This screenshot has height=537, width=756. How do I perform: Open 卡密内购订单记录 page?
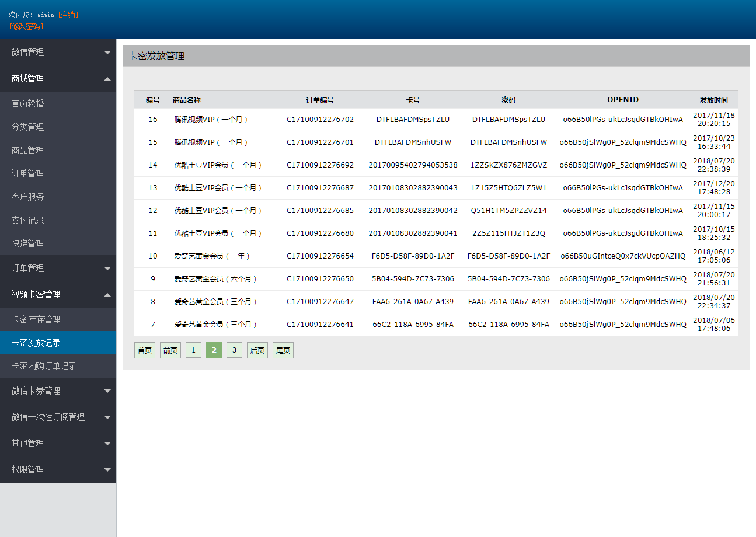pos(58,366)
